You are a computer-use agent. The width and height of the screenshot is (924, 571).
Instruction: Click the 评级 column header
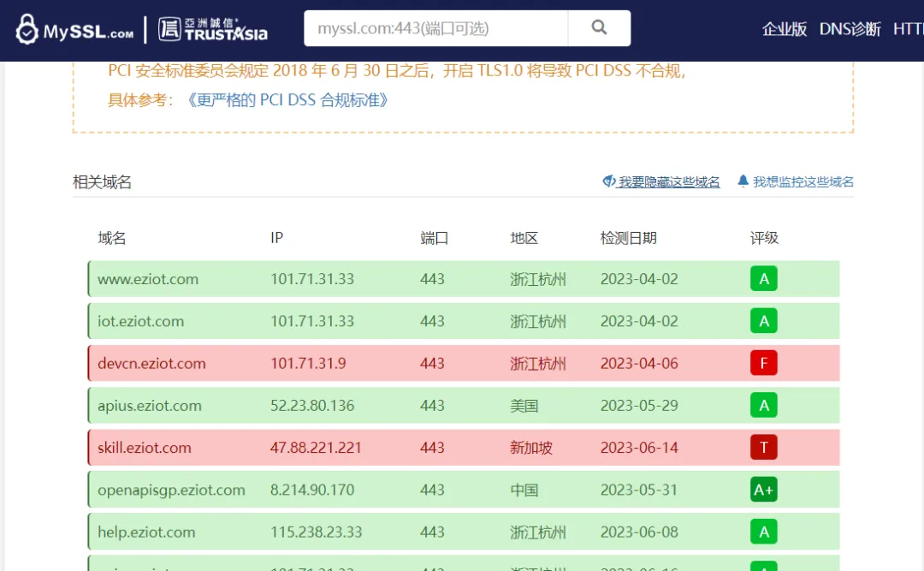pos(764,238)
